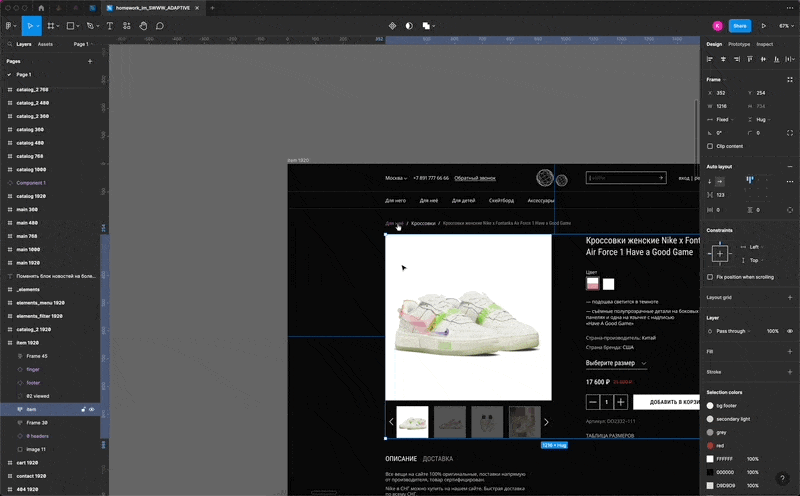The image size is (800, 496).
Task: Click the layers search magnifier icon
Action: click(10, 44)
